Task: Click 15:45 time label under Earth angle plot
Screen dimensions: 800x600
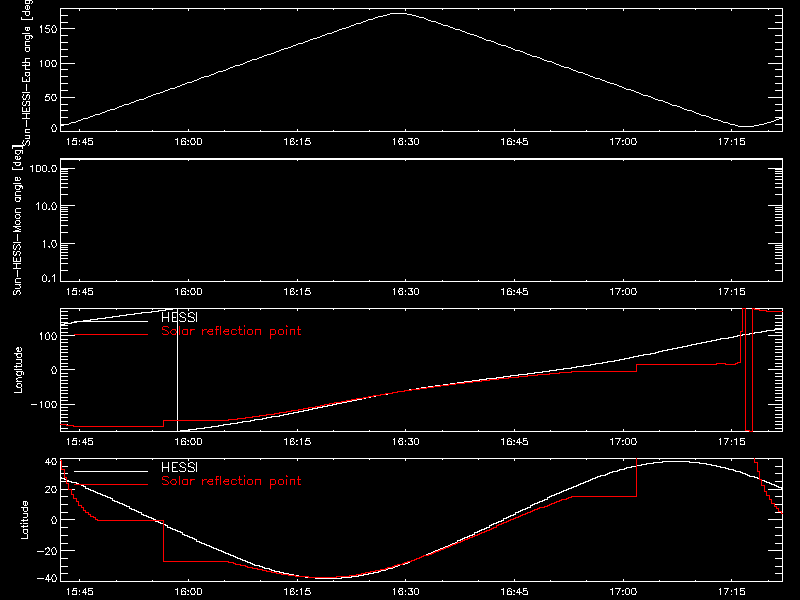Action: coord(80,142)
